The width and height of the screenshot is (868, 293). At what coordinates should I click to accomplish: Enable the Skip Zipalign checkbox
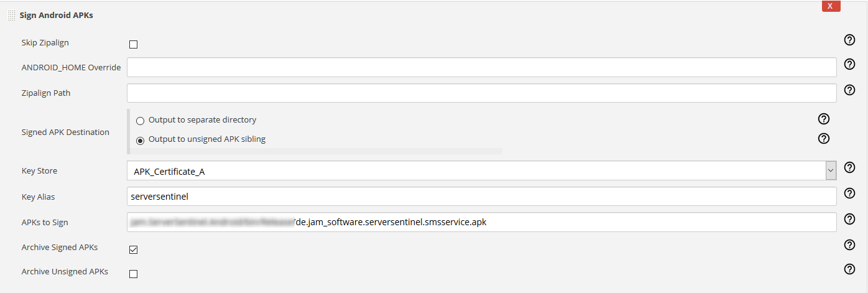coord(133,44)
